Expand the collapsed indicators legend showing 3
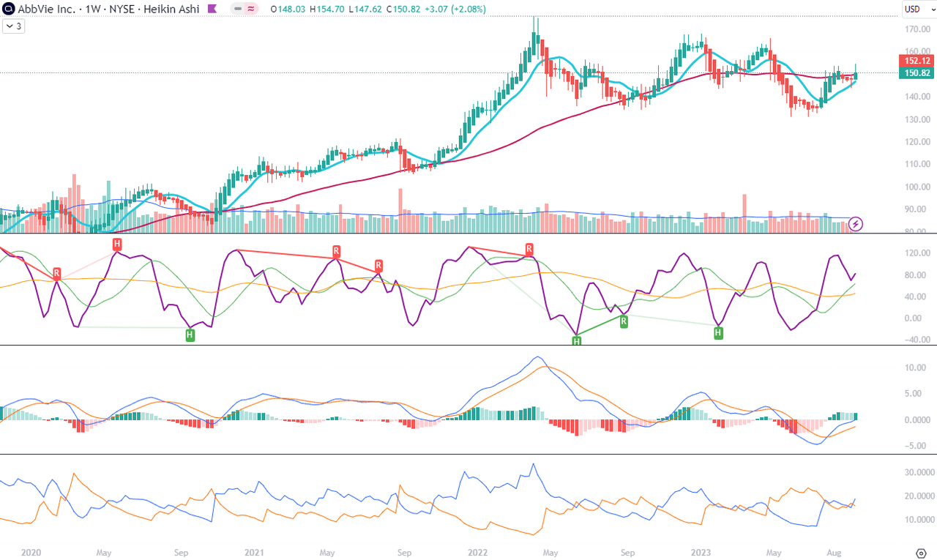Image resolution: width=937 pixels, height=560 pixels. click(x=14, y=26)
